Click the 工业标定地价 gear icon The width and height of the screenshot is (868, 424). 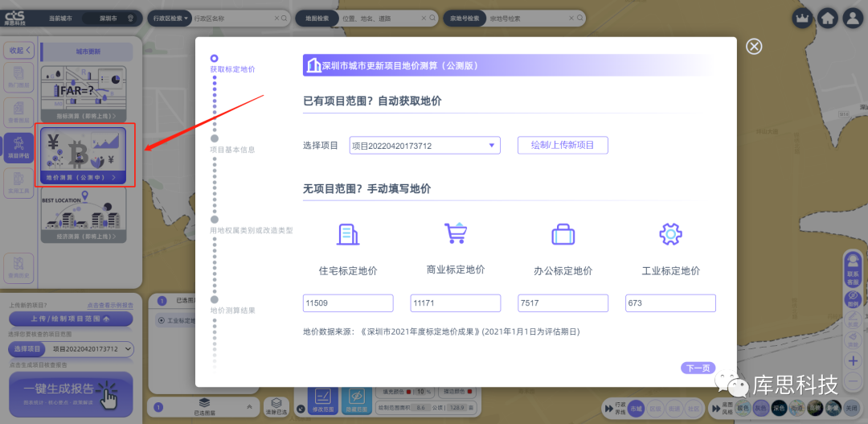click(x=670, y=234)
